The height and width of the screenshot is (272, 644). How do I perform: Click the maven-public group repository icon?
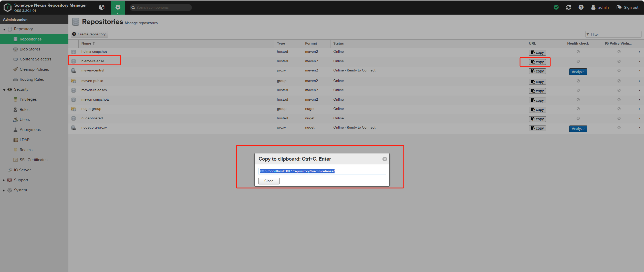pyautogui.click(x=74, y=81)
